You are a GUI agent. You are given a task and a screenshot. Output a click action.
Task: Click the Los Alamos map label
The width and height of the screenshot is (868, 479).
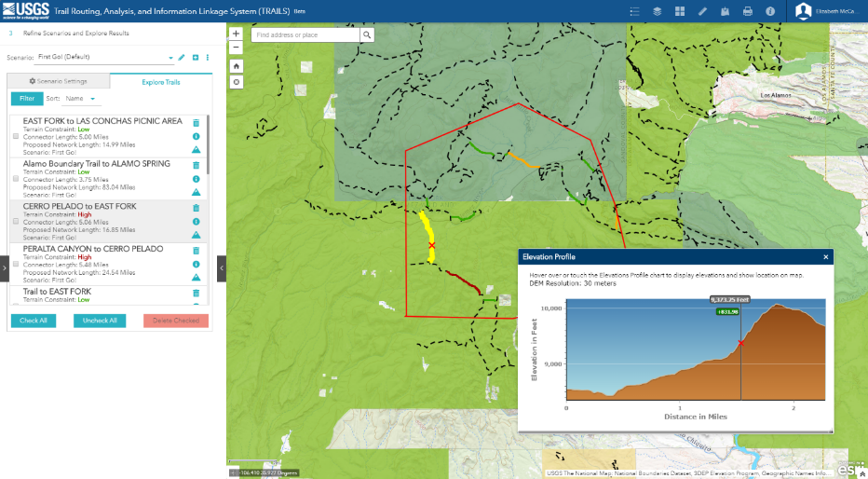tap(776, 95)
